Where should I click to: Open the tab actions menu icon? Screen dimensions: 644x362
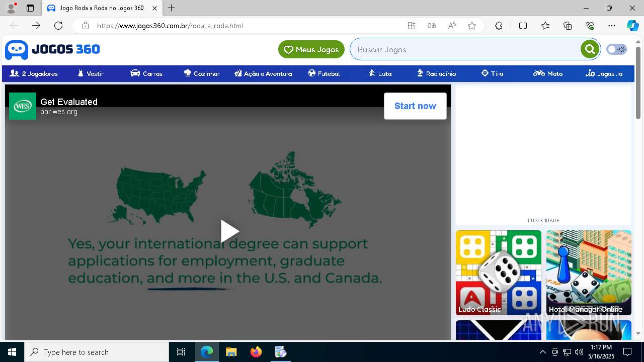coord(30,8)
